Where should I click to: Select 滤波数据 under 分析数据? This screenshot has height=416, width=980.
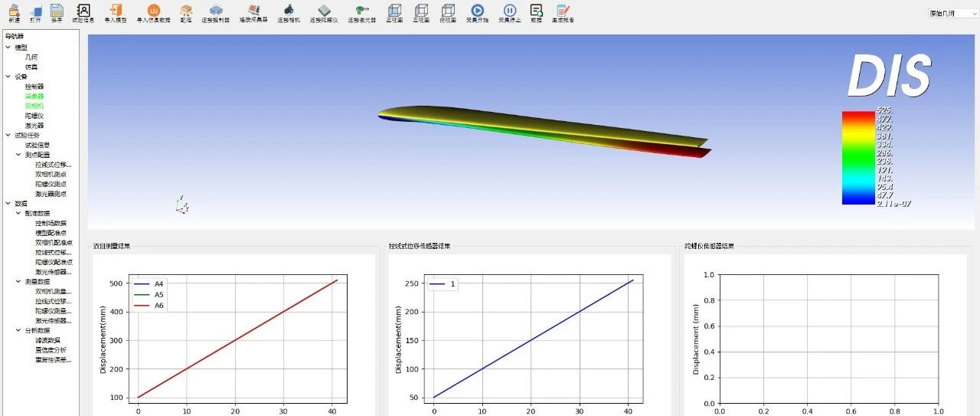tap(47, 340)
